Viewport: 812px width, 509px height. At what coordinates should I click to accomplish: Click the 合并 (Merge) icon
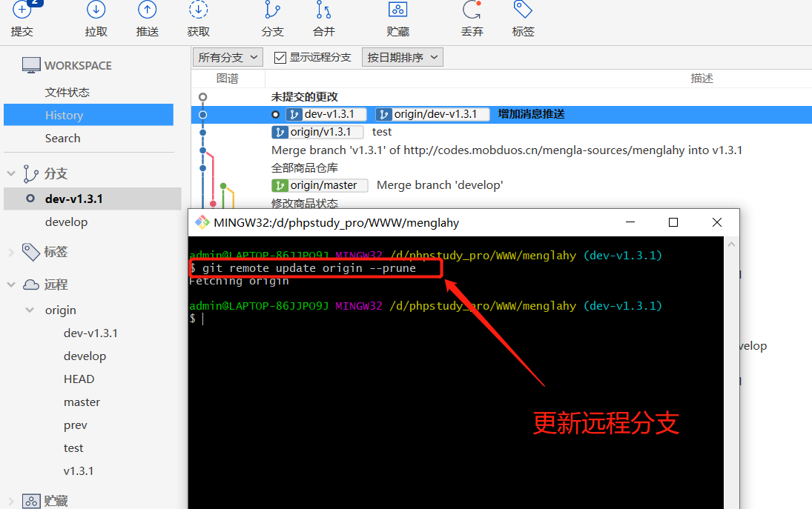click(323, 21)
